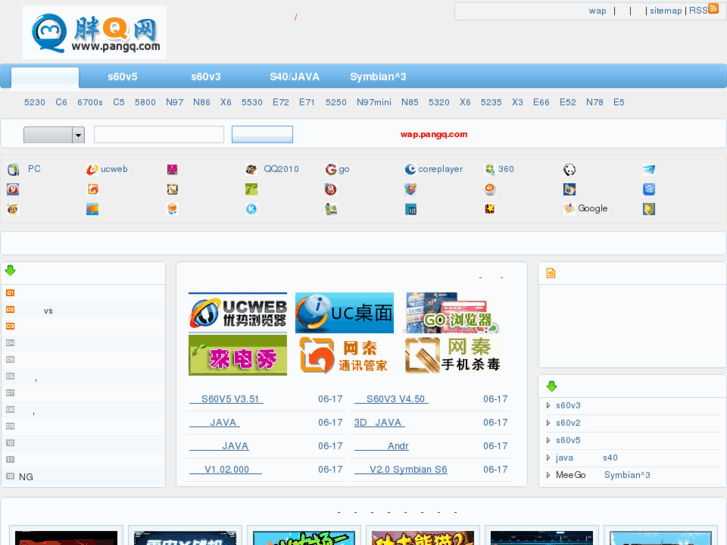Open the N97mini phone model link
Image resolution: width=727 pixels, height=545 pixels.
pyautogui.click(x=374, y=103)
